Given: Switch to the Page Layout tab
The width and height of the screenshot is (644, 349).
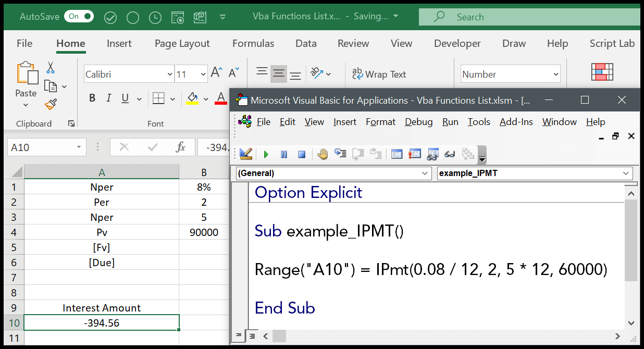Looking at the screenshot, I should pyautogui.click(x=182, y=43).
